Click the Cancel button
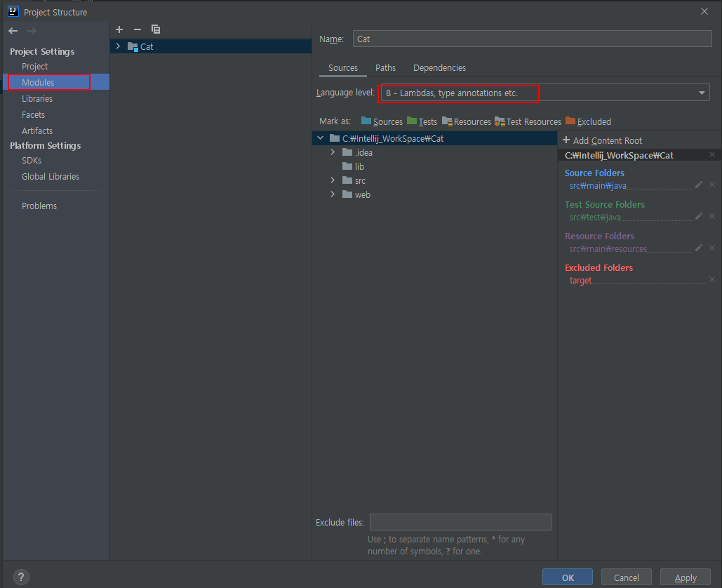Viewport: 722px width, 588px height. (x=626, y=577)
